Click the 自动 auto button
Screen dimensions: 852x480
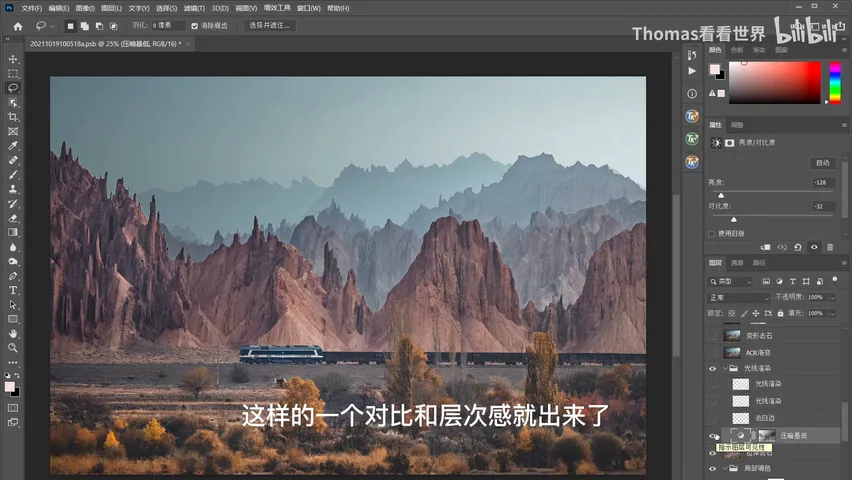point(823,163)
